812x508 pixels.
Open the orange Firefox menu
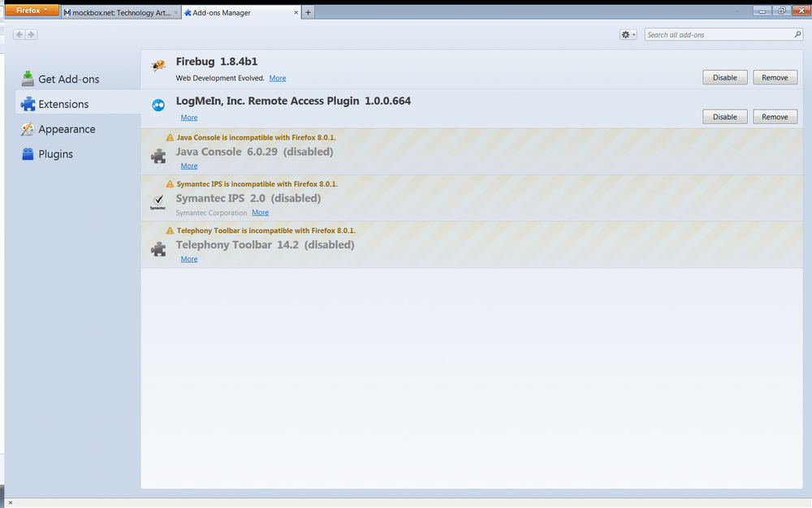coord(32,11)
